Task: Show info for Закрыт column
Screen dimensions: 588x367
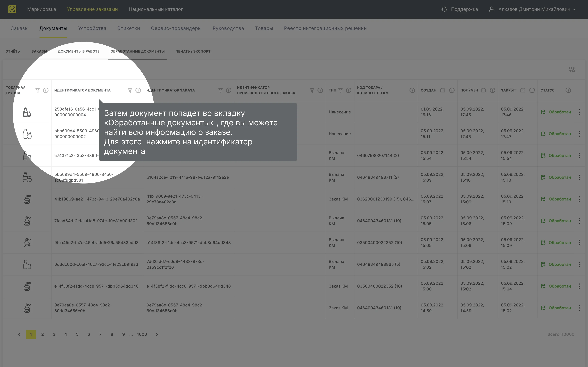Action: (532, 90)
